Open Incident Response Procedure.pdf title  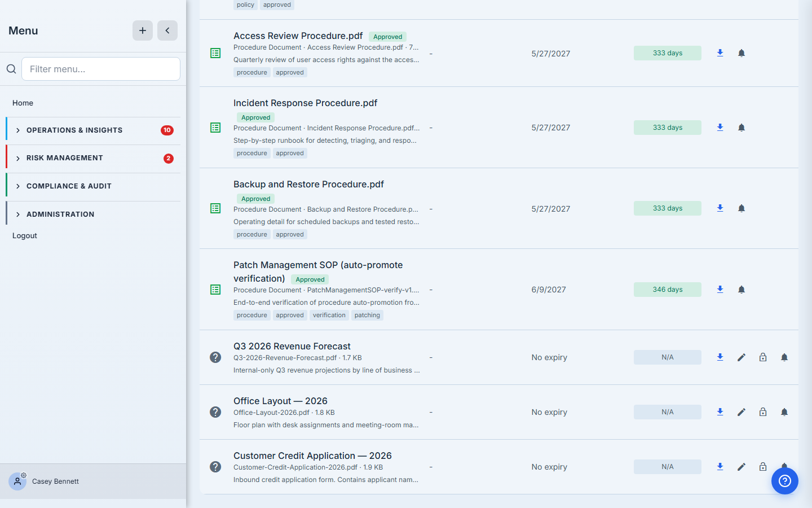coord(305,103)
